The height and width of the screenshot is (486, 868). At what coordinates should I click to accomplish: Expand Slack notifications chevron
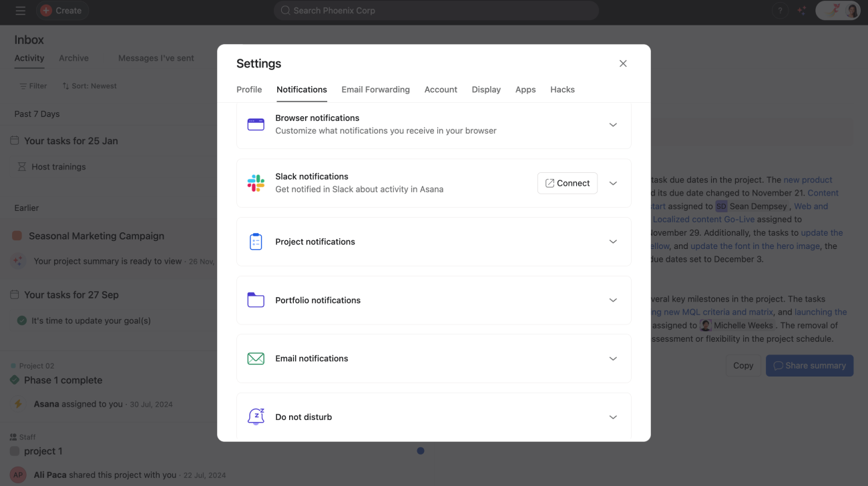pos(613,184)
